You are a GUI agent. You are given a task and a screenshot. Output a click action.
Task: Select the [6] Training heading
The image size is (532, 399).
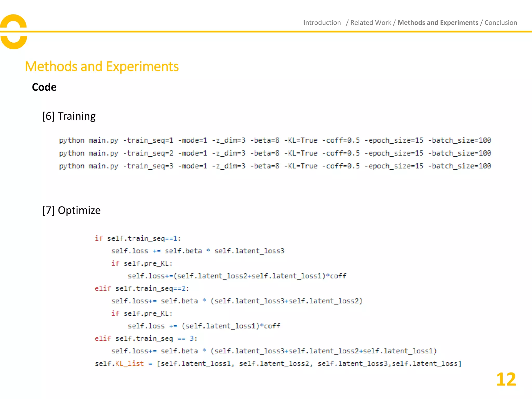[x=69, y=116]
